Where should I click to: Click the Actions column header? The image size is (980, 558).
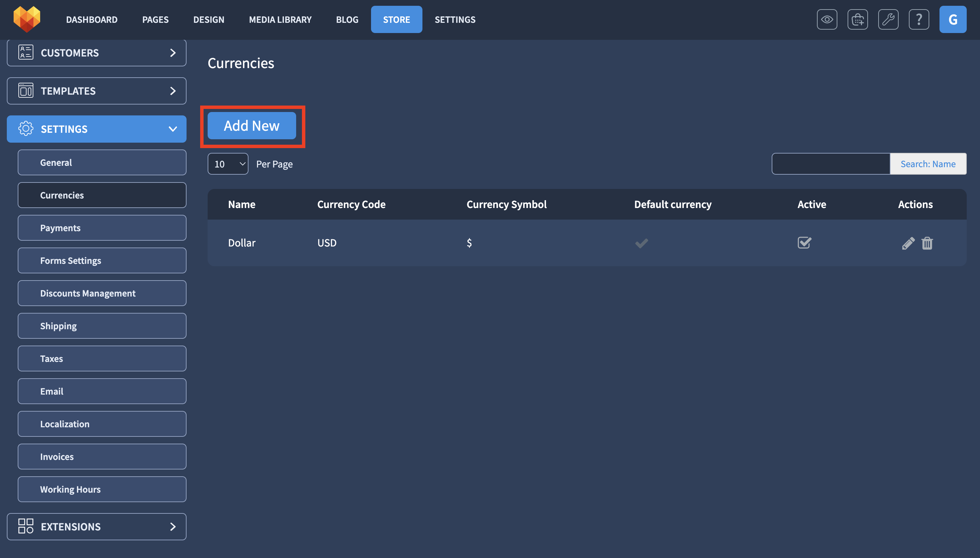[915, 204]
